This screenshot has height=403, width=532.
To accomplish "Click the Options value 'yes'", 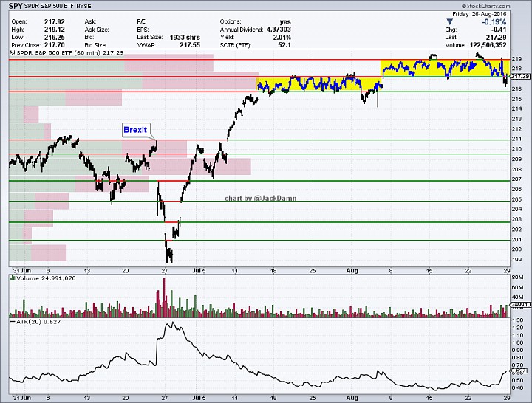I will [x=285, y=21].
